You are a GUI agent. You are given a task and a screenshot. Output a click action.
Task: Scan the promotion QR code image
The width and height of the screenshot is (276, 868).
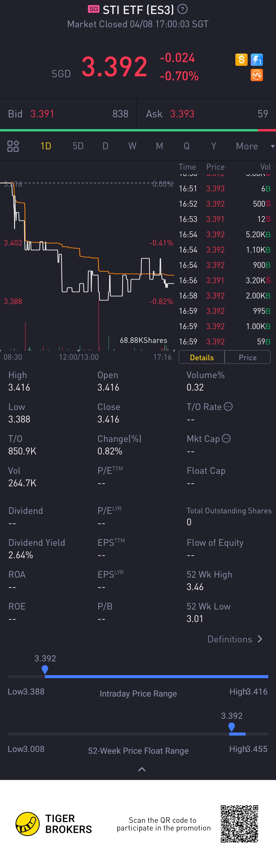(239, 824)
